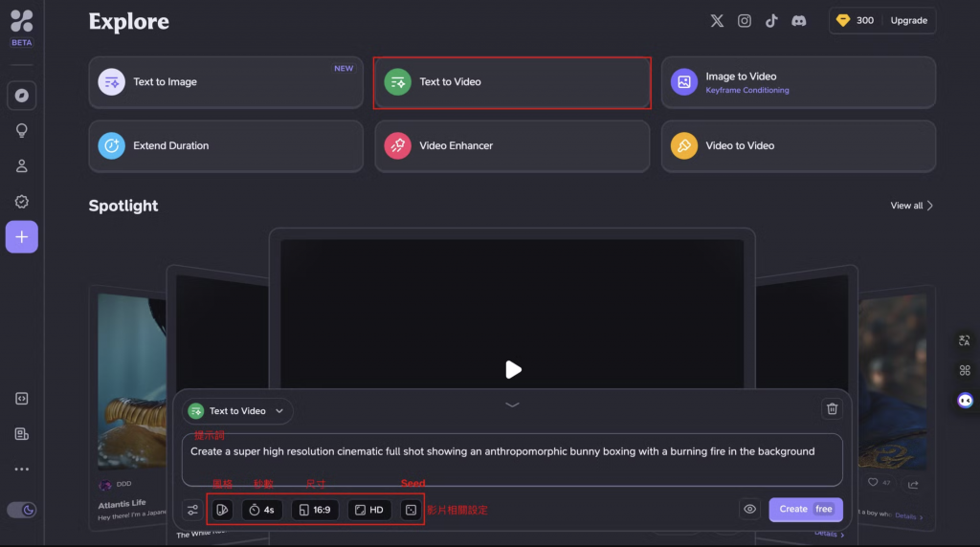The height and width of the screenshot is (547, 980).
Task: Collapse the prompt panel with chevron
Action: coord(512,405)
